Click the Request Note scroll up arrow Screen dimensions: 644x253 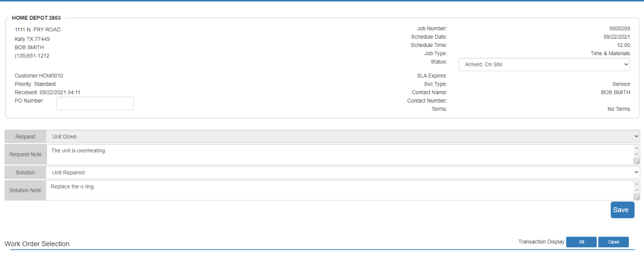[x=637, y=148]
